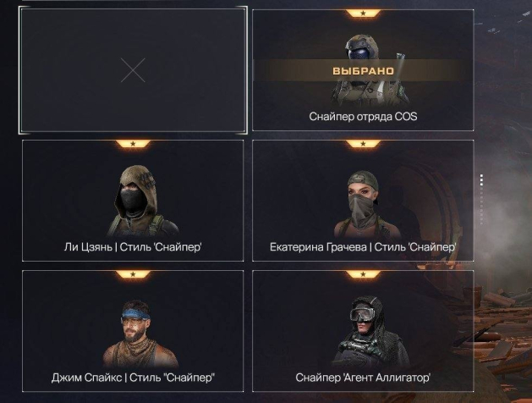Screen dimensions: 532x403
Task: Click the star badge above Джим Спайкс card
Action: coord(133,274)
